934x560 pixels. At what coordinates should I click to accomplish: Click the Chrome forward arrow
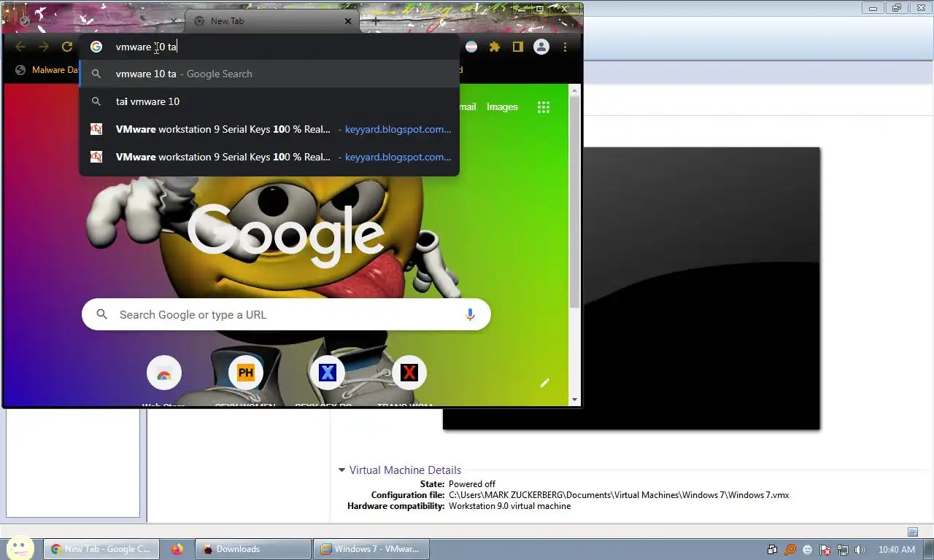[x=44, y=47]
